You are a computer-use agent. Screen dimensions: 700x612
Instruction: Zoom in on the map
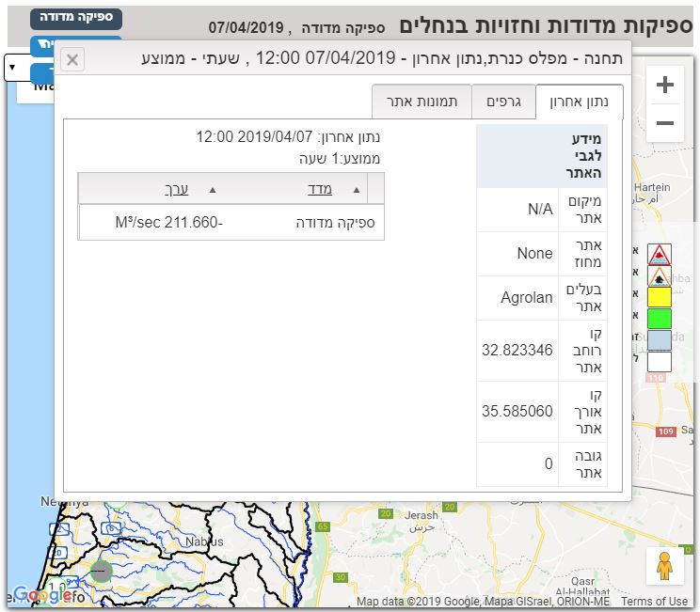[665, 85]
